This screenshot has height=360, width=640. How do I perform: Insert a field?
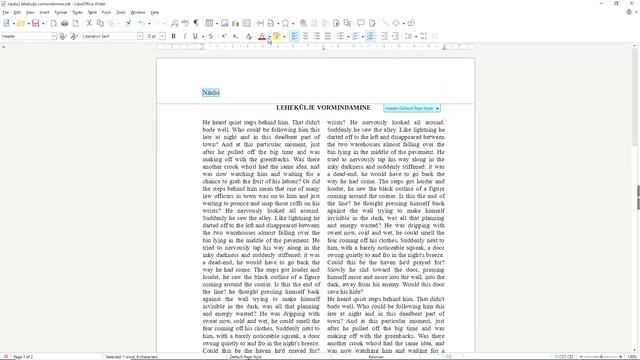click(x=271, y=23)
